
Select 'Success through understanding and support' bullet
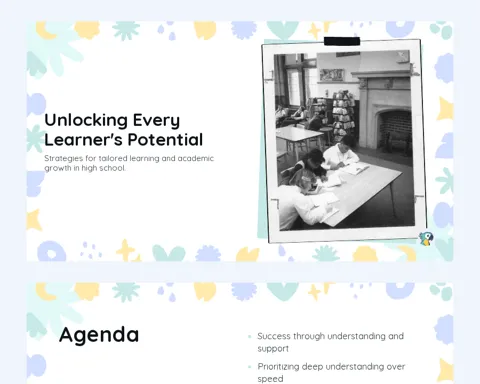coord(330,342)
